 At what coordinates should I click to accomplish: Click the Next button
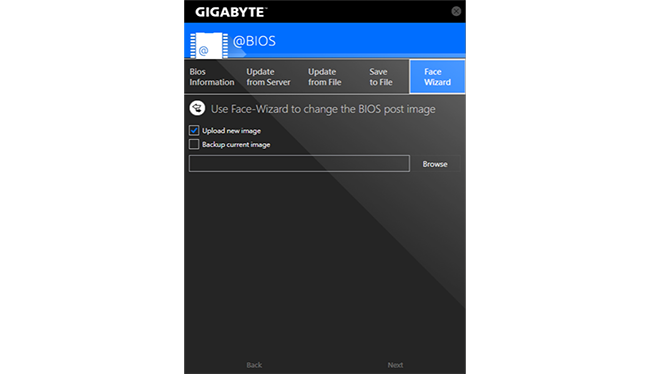[395, 365]
